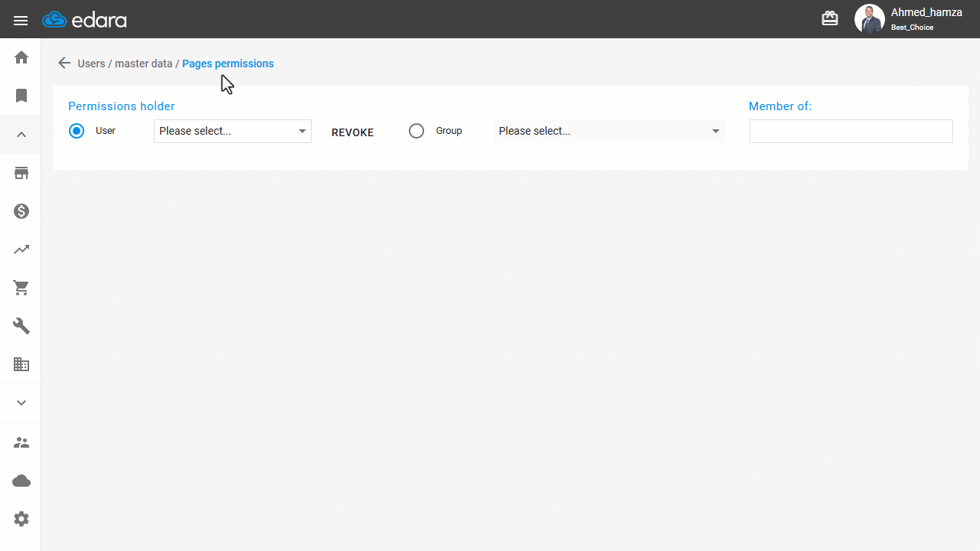Click the 'Member of:' input field
Viewport: 980px width, 551px height.
(x=851, y=131)
